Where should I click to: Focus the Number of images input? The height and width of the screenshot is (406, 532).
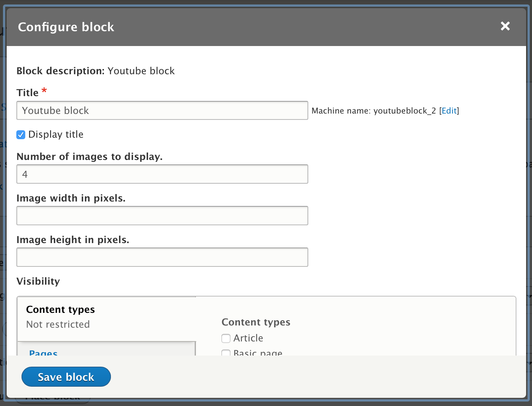pos(162,174)
